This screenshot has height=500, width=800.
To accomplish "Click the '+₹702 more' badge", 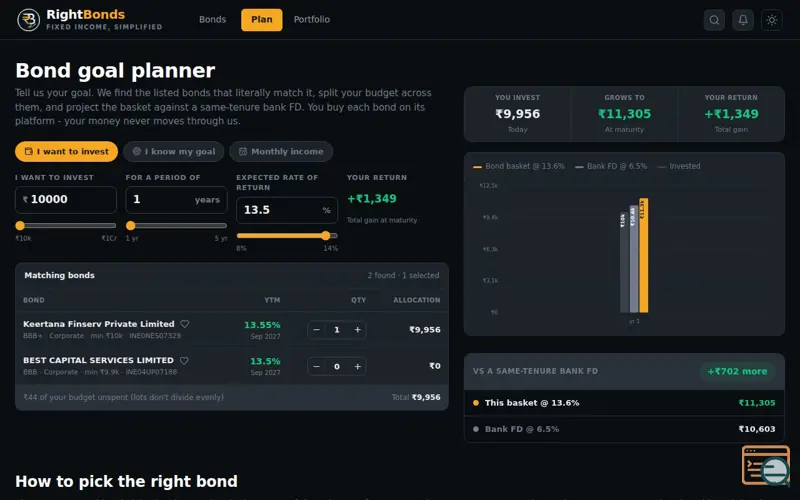I will point(737,371).
